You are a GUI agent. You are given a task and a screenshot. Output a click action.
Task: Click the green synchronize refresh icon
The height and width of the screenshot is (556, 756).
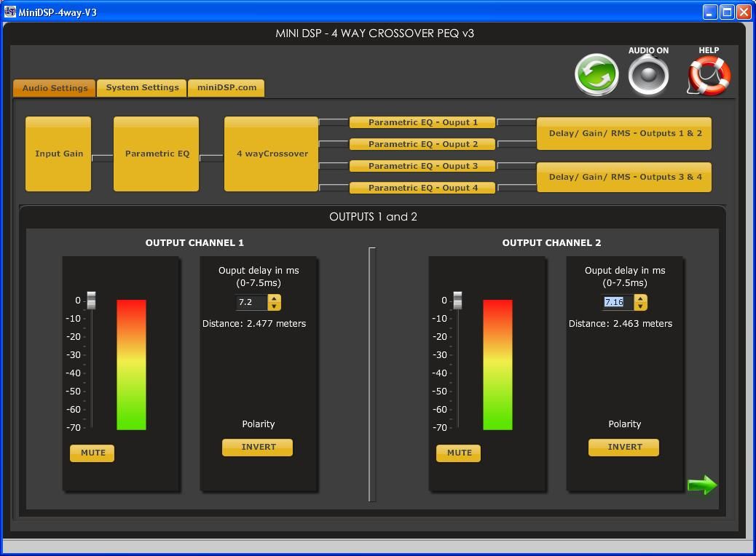(596, 75)
